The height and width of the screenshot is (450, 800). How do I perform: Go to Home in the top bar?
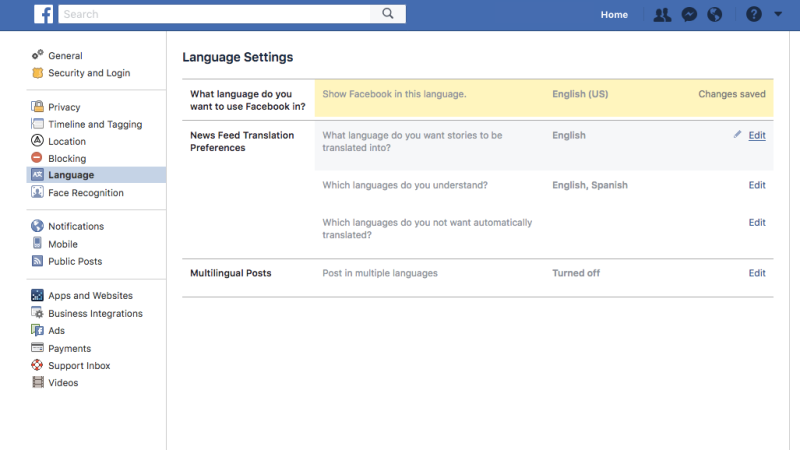(614, 15)
